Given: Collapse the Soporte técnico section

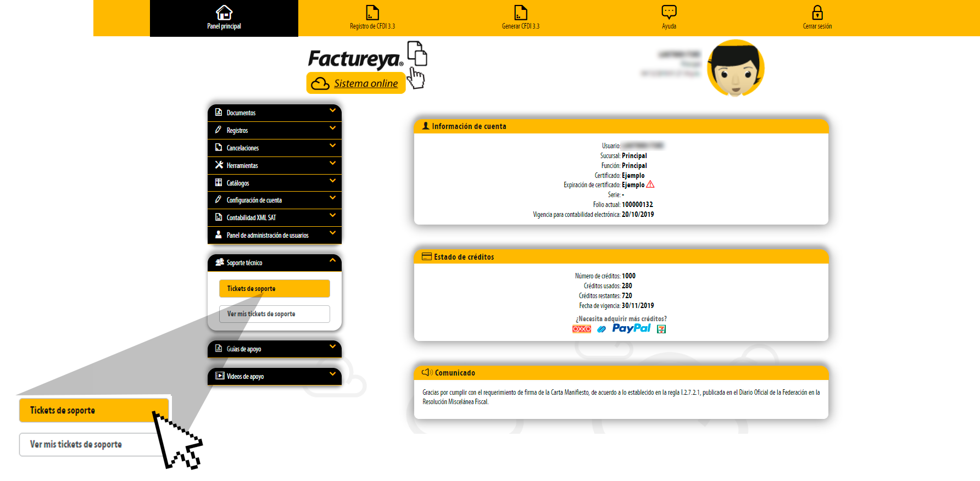Looking at the screenshot, I should pos(275,262).
